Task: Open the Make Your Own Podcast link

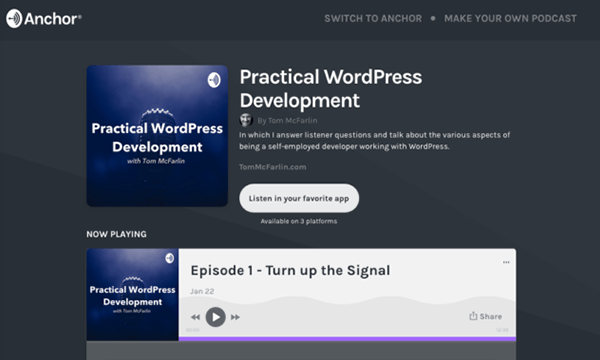Action: (x=510, y=18)
